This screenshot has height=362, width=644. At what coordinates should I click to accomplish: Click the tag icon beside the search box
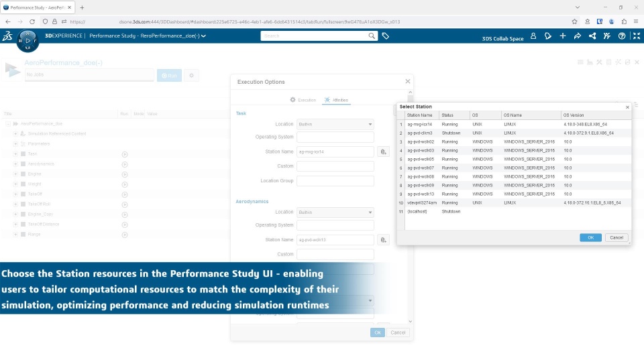point(385,36)
